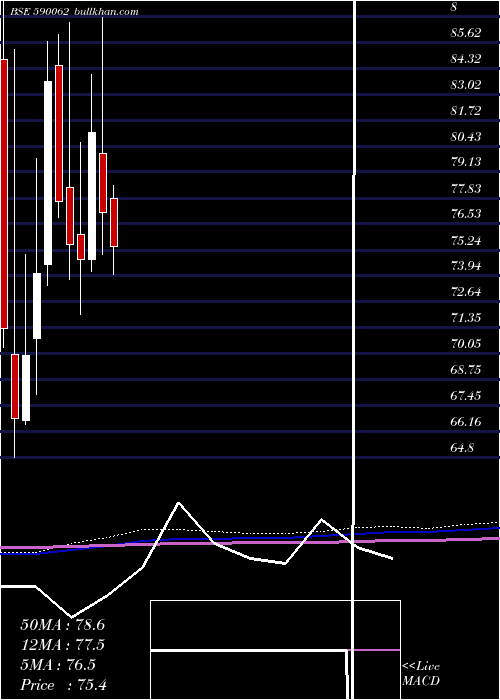Click the 71.35 price axis label
The width and height of the screenshot is (500, 700).
click(x=466, y=318)
